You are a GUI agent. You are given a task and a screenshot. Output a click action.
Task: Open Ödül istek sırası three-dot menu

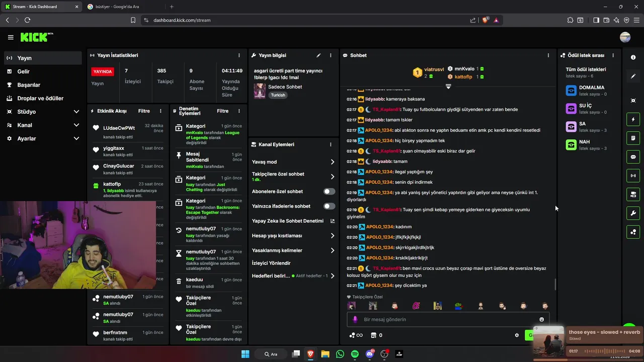(x=613, y=55)
